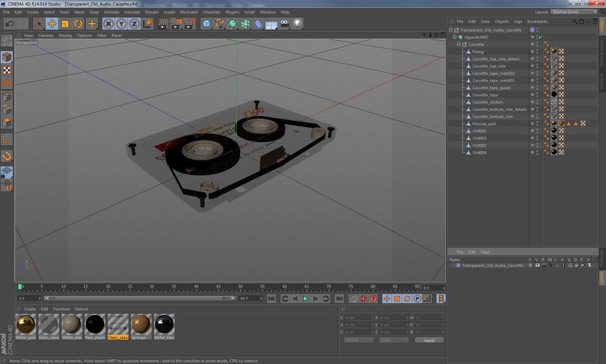Click the Undo arrow icon
Image resolution: width=606 pixels, height=364 pixels.
click(x=9, y=24)
